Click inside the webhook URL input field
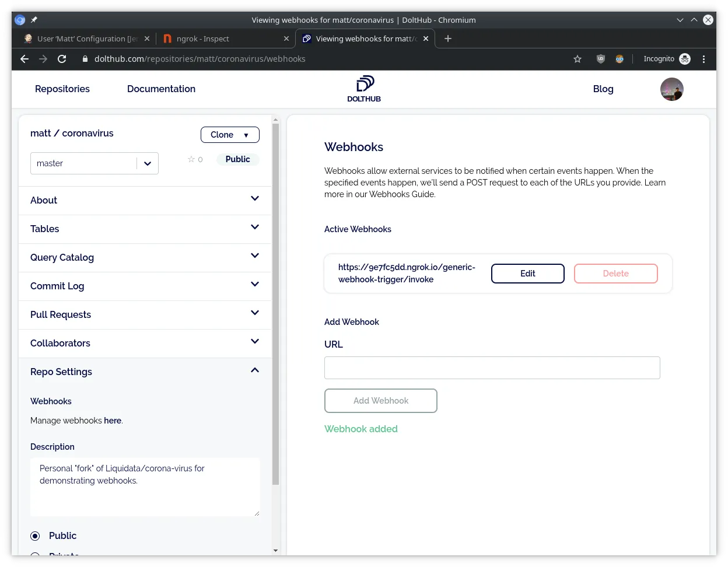Viewport: 728px width, 567px height. tap(492, 367)
